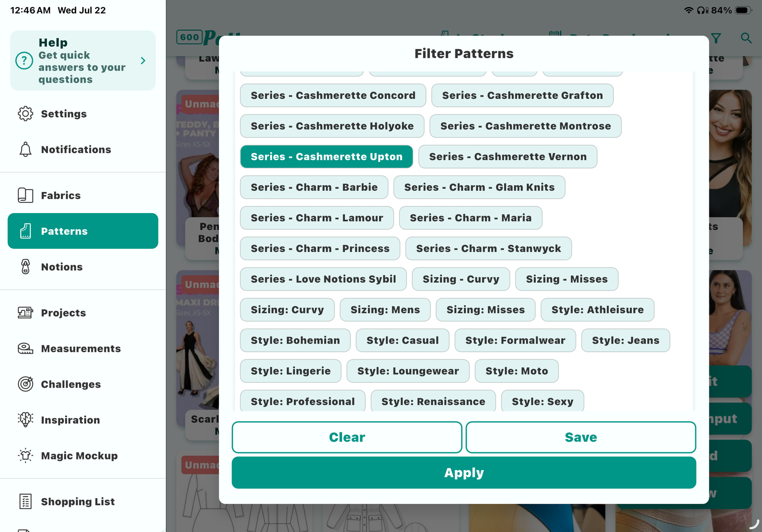Viewport: 762px width, 532px height.
Task: Click the Notifications bell icon
Action: pos(25,150)
